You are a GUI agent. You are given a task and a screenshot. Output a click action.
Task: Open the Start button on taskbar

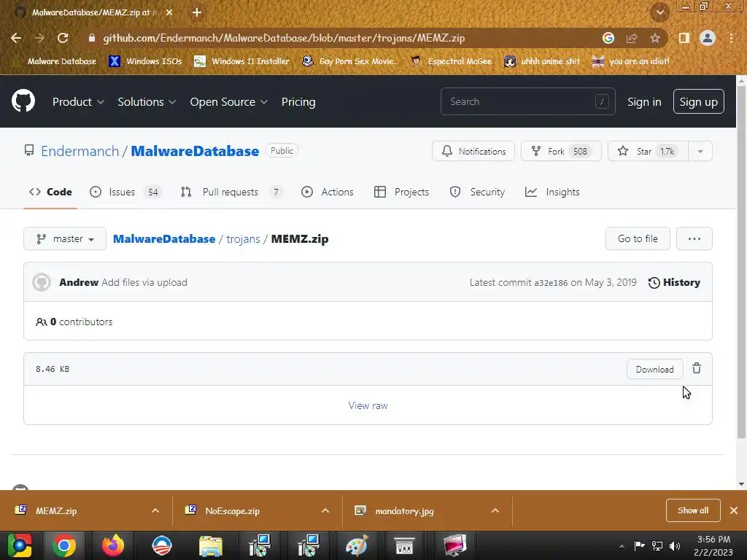(20, 545)
